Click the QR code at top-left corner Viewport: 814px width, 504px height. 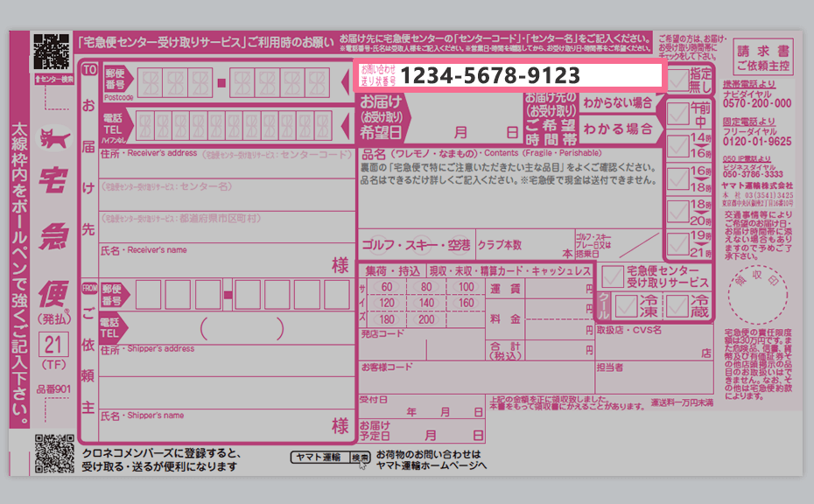click(51, 52)
